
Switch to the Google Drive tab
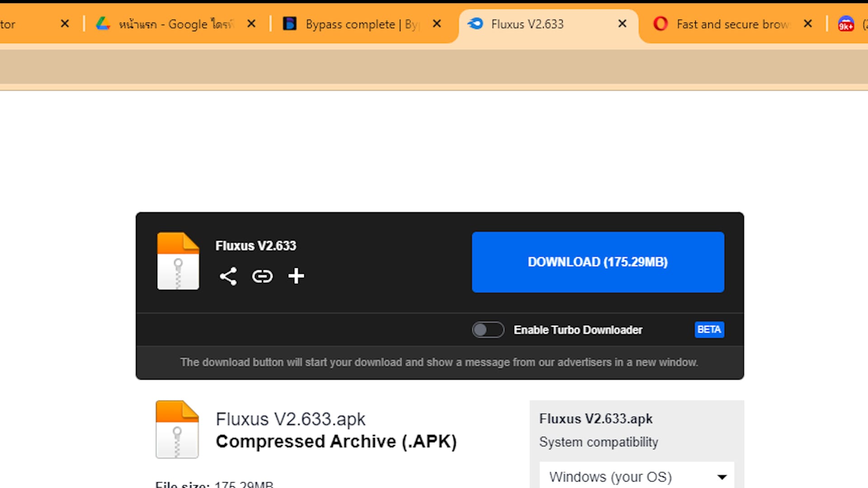click(176, 24)
